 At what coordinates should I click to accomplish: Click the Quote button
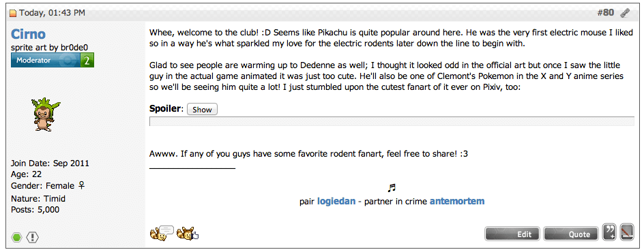pyautogui.click(x=571, y=234)
